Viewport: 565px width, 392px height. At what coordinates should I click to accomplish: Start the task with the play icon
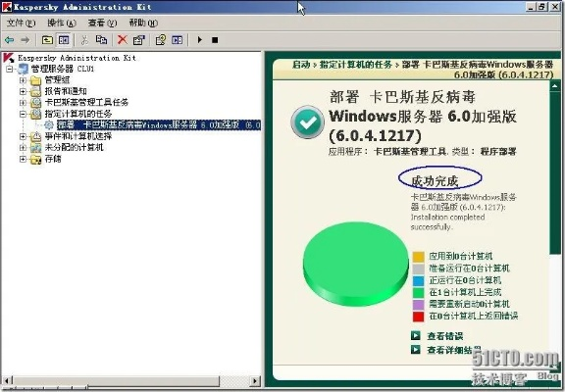[x=200, y=40]
